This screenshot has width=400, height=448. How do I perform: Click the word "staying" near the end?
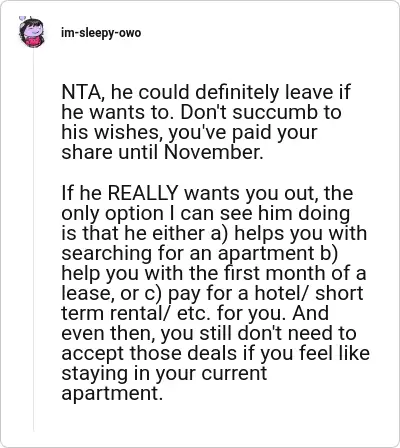pyautogui.click(x=95, y=374)
